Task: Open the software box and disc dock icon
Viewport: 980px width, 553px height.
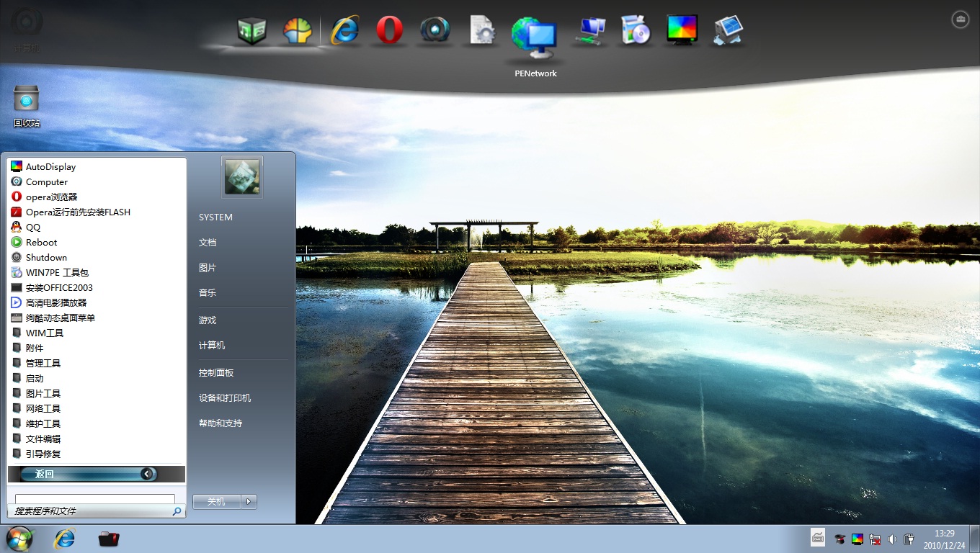Action: [636, 31]
